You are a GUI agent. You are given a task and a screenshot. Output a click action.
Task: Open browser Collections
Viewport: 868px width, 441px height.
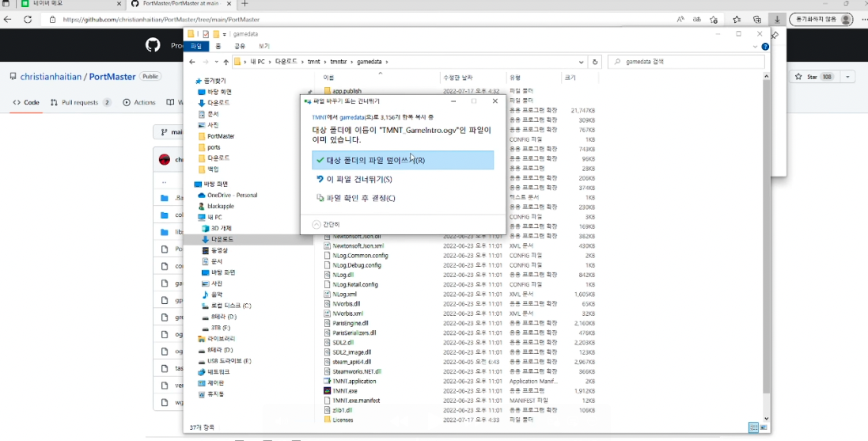pos(757,19)
